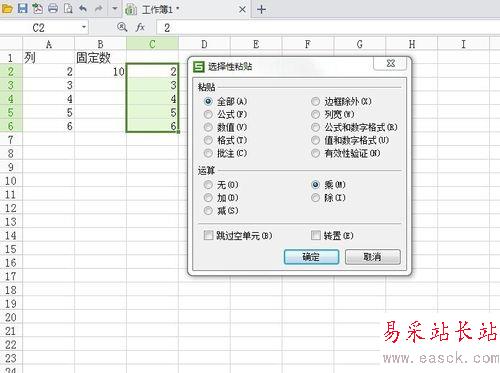500x373 pixels.
Task: Redo the last undone action
Action: tap(99, 8)
